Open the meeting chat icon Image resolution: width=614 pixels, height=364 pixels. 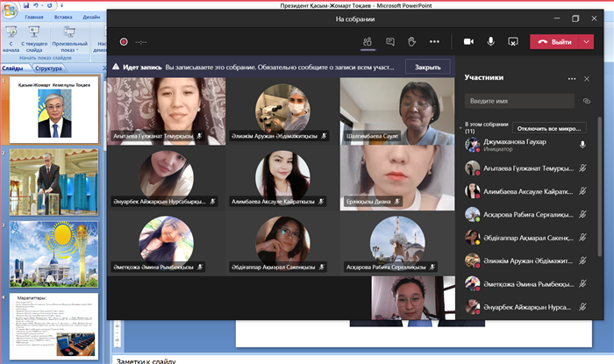tap(389, 41)
